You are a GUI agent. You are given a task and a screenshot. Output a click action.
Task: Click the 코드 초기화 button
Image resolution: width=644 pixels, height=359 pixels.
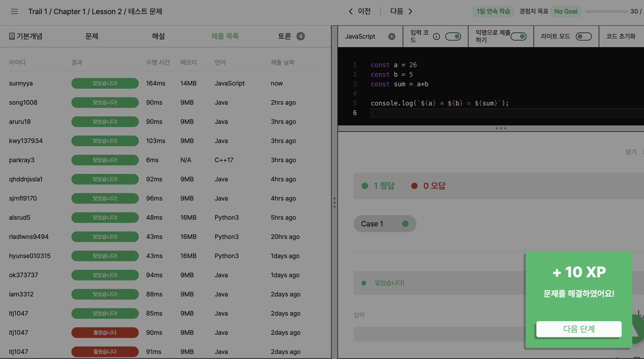pos(621,36)
